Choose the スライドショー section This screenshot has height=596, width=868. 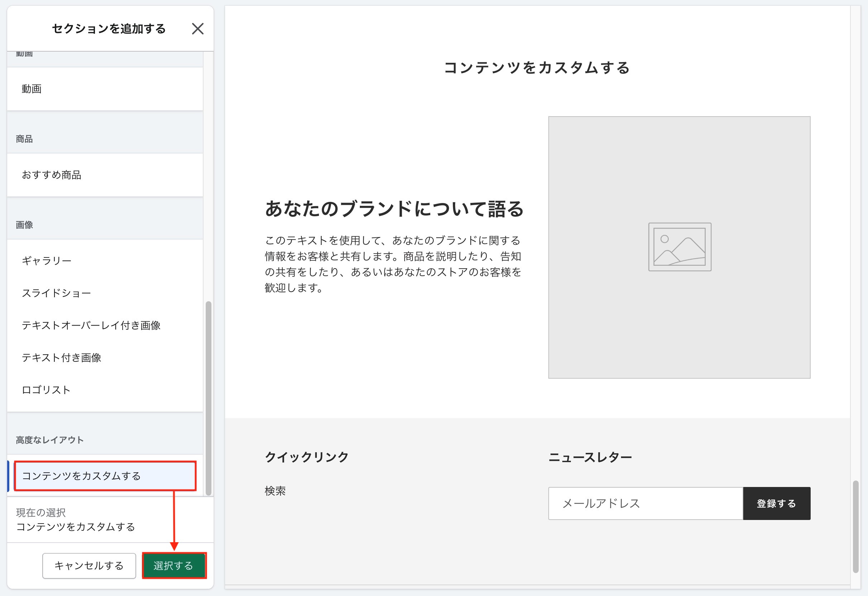(x=105, y=293)
